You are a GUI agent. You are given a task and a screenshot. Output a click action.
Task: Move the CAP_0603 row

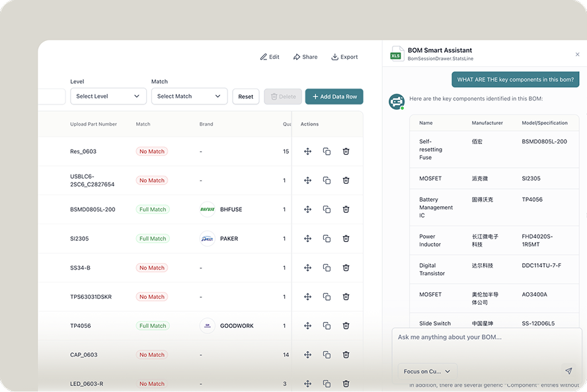308,354
